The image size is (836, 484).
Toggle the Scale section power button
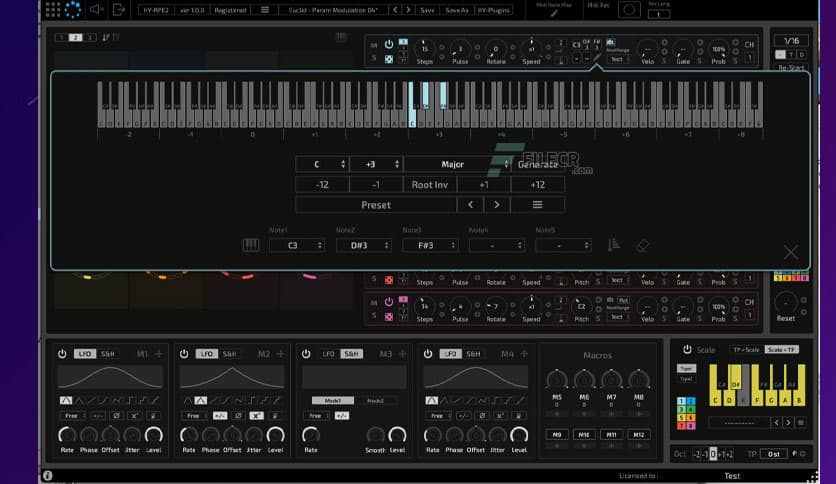(x=687, y=350)
